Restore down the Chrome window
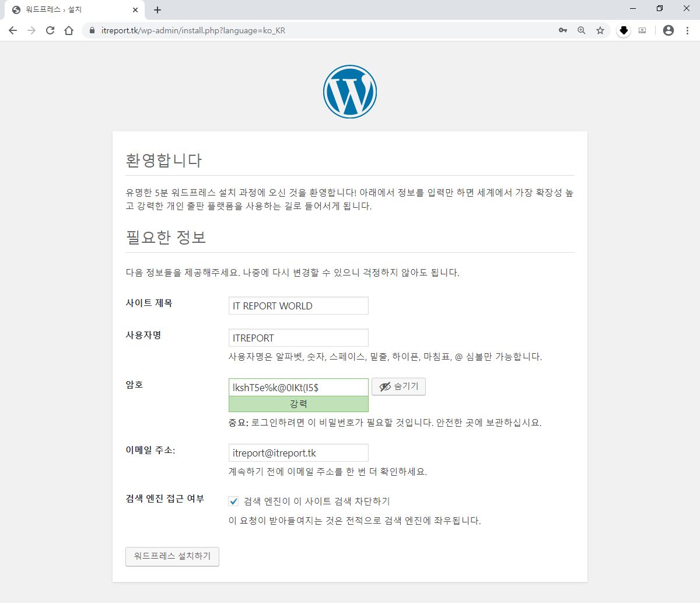700x603 pixels. point(660,9)
